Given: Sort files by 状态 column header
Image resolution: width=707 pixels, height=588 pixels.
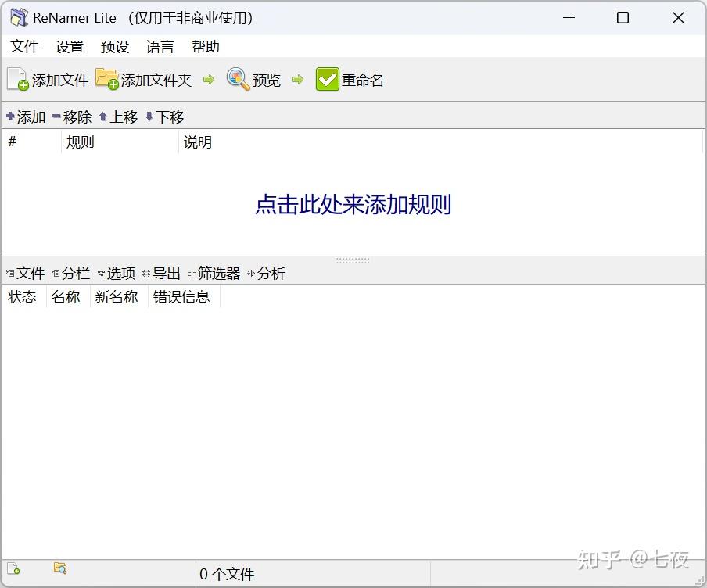Looking at the screenshot, I should 25,296.
